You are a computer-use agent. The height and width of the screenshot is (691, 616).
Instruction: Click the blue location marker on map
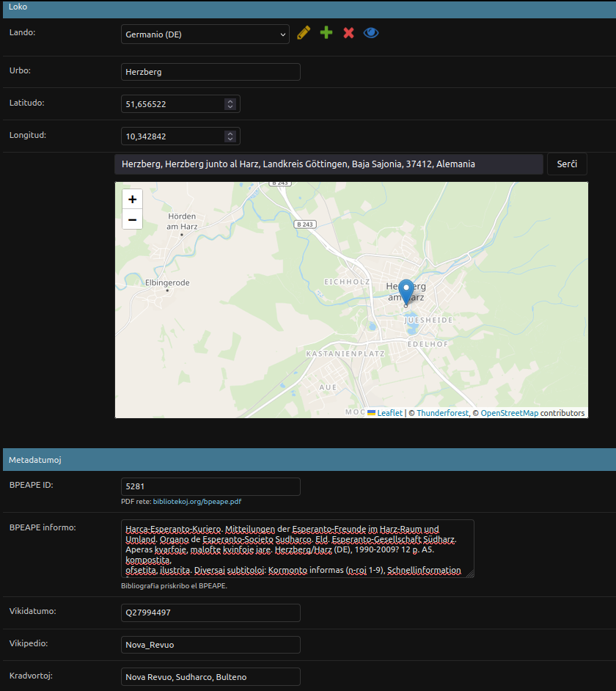tap(406, 292)
